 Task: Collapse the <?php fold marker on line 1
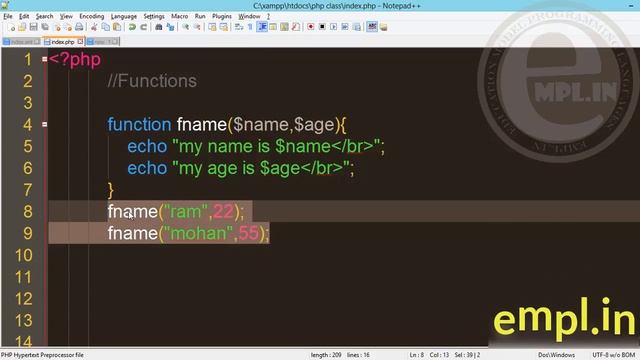(44, 59)
